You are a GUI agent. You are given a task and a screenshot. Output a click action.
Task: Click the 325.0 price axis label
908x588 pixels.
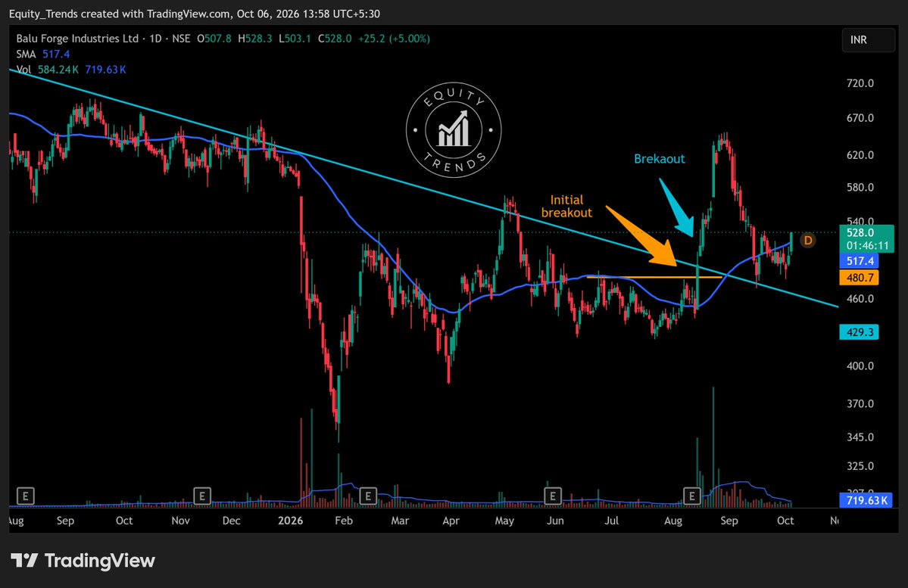click(x=860, y=466)
